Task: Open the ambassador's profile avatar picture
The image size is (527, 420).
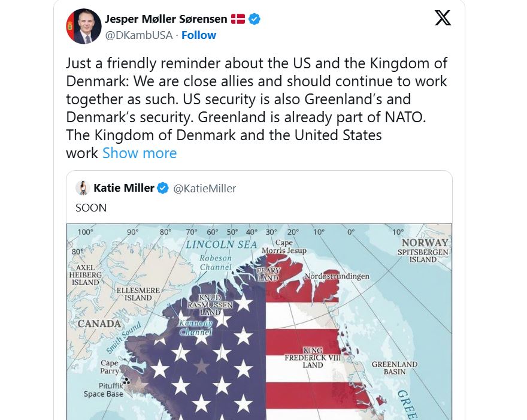Action: 83,27
